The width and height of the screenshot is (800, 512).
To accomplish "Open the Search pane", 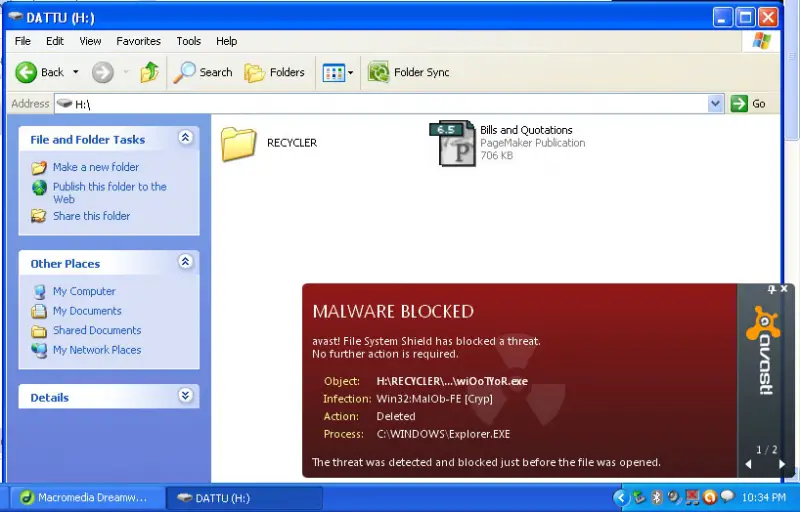I will [203, 72].
